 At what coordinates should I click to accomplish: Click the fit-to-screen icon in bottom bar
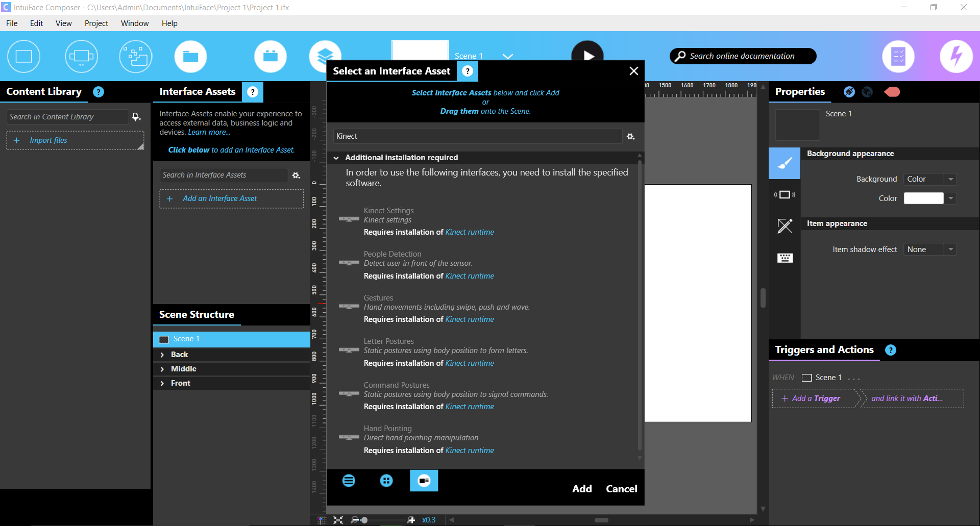(x=338, y=520)
